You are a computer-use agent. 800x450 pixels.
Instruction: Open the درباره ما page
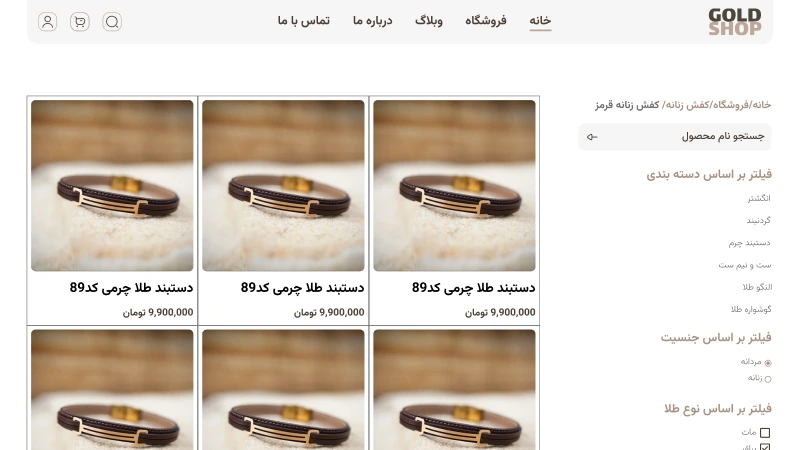[x=372, y=21]
